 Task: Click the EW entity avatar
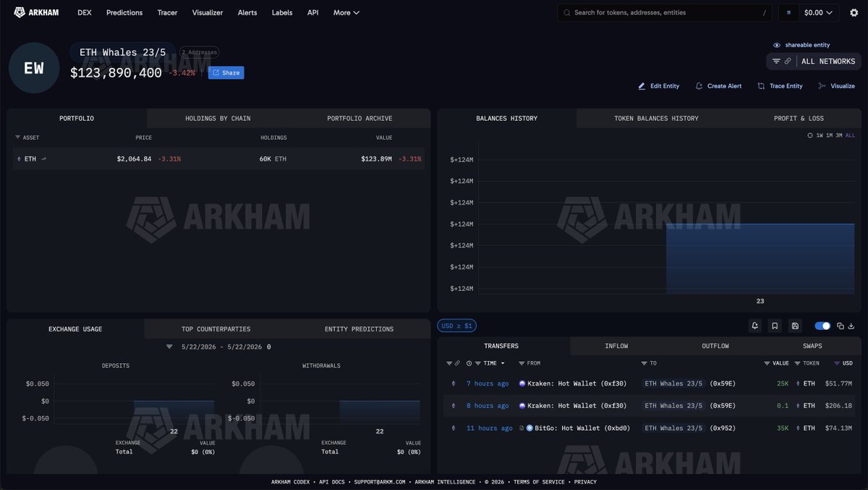coord(33,68)
